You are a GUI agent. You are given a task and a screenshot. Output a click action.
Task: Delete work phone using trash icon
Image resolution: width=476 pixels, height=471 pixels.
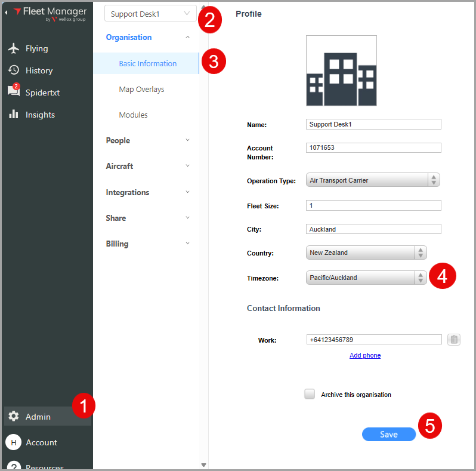coord(454,340)
